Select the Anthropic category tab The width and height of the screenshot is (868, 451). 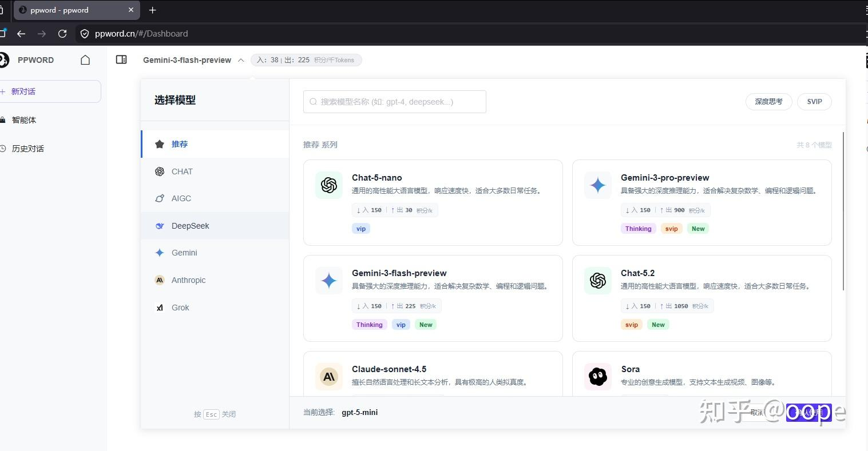pyautogui.click(x=215, y=280)
